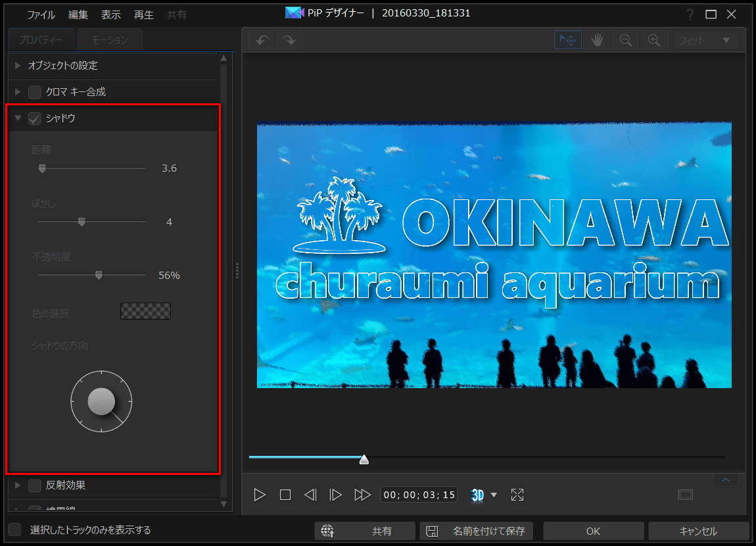Image resolution: width=756 pixels, height=546 pixels.
Task: Click the fullscreen preview icon
Action: (517, 495)
